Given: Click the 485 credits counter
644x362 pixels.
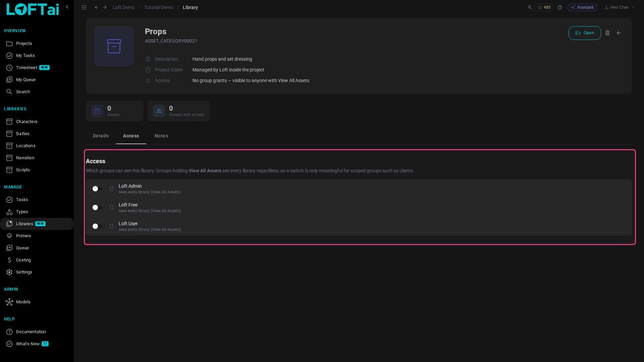Looking at the screenshot, I should [x=544, y=8].
